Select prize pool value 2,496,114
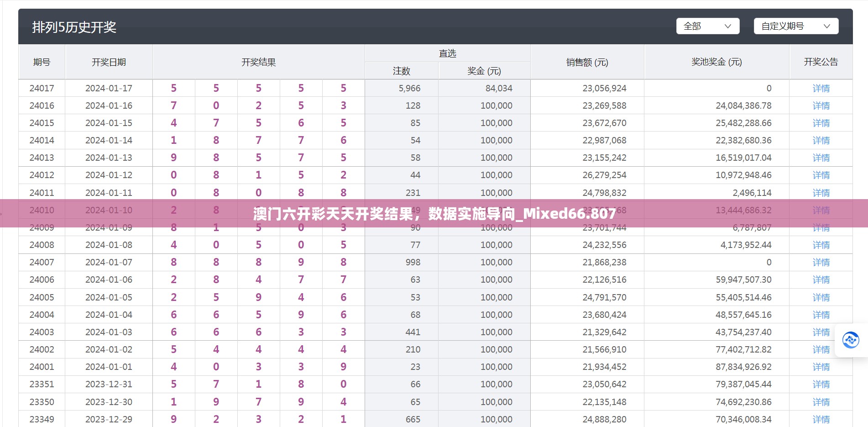868x427 pixels. tap(752, 193)
